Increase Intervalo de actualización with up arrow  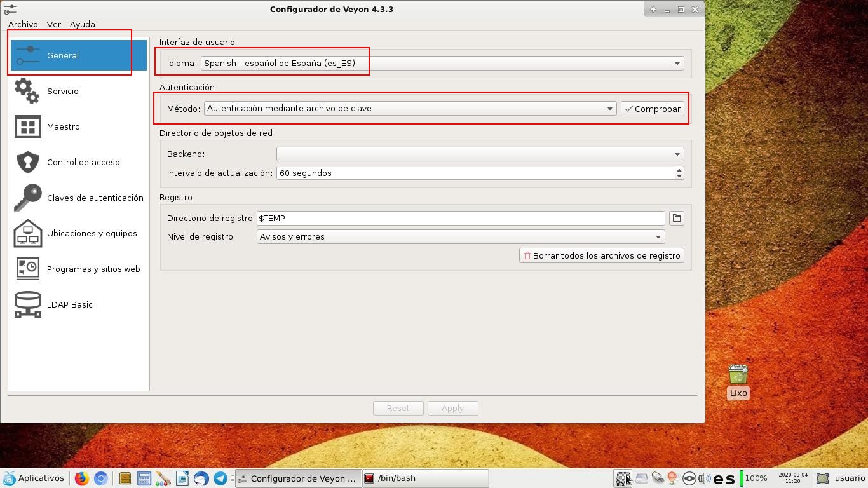pos(678,169)
